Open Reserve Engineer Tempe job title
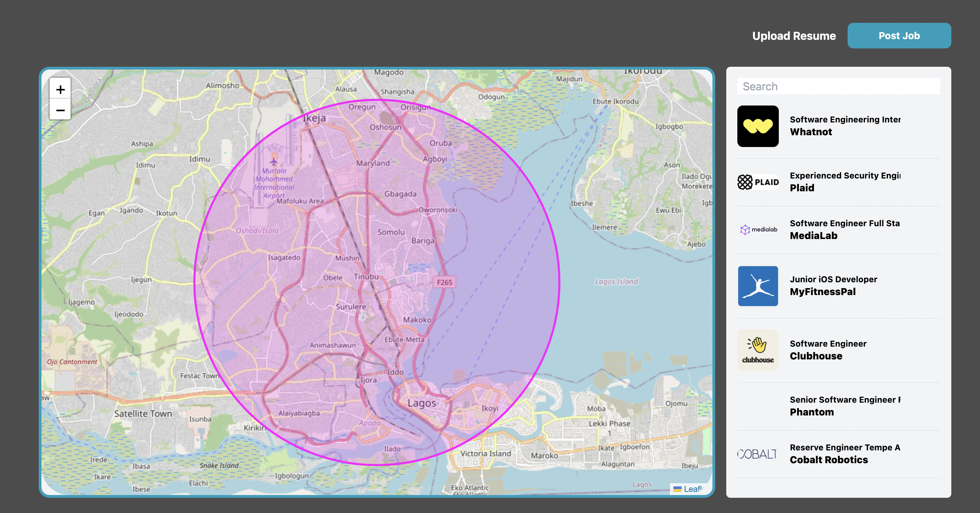The image size is (980, 513). click(x=844, y=448)
